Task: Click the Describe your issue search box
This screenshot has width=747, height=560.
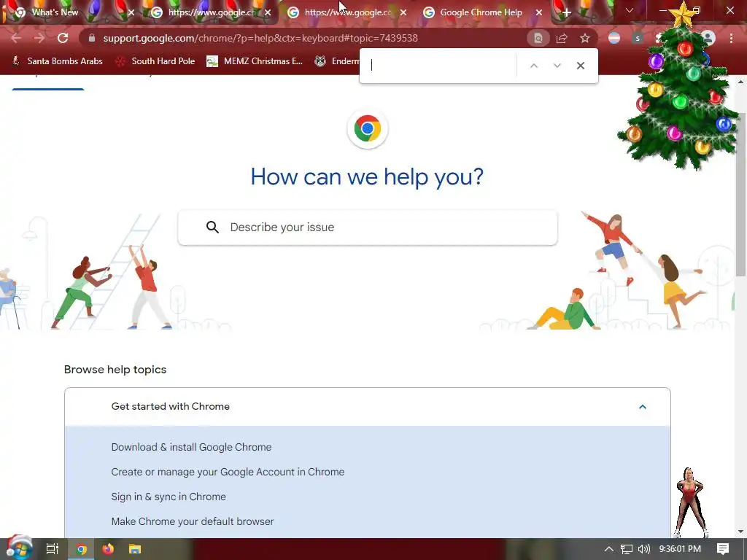Action: coord(368,227)
